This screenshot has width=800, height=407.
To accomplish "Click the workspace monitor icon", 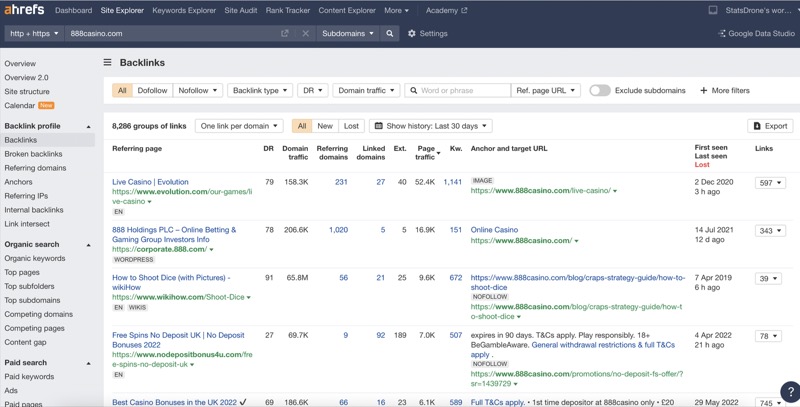I will pos(713,10).
